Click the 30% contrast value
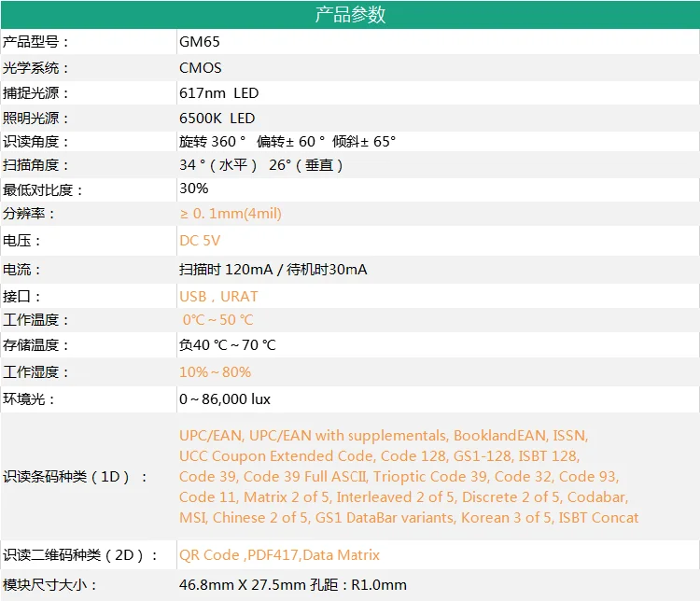 194,189
